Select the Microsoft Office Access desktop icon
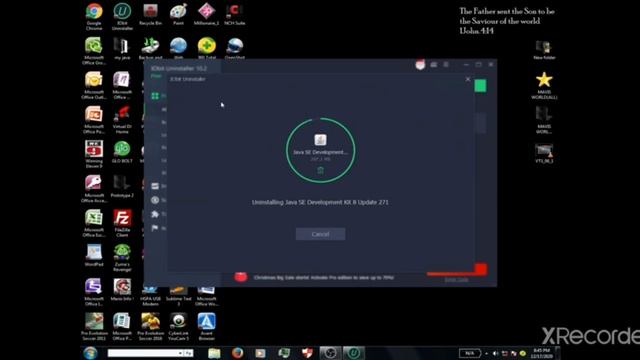This screenshot has width=640, height=360. [94, 189]
